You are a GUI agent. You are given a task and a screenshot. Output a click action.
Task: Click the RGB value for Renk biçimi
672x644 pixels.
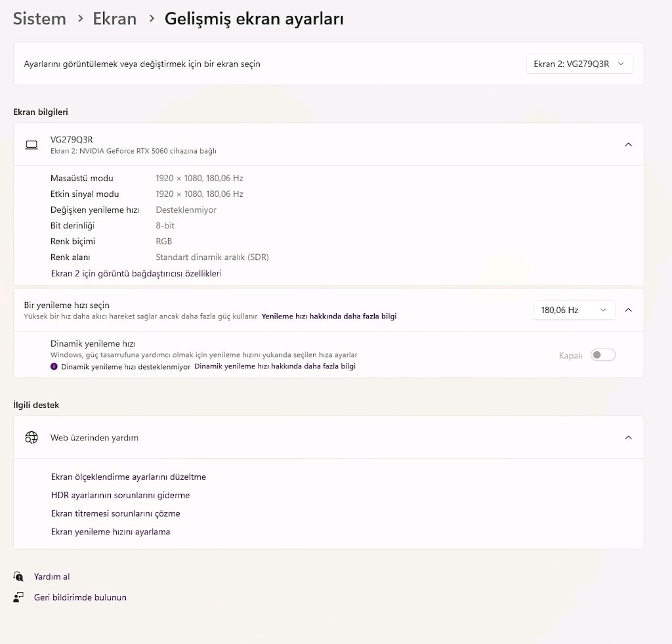tap(163, 242)
